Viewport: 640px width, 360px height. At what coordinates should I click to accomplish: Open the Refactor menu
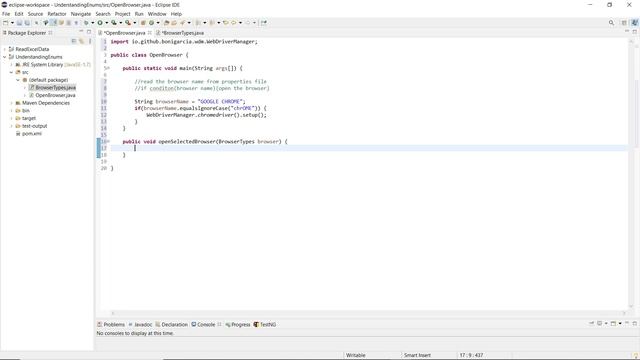tap(57, 14)
